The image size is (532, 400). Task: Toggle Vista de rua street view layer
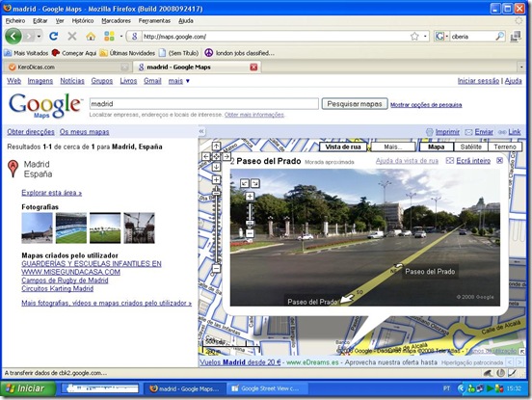coord(343,147)
